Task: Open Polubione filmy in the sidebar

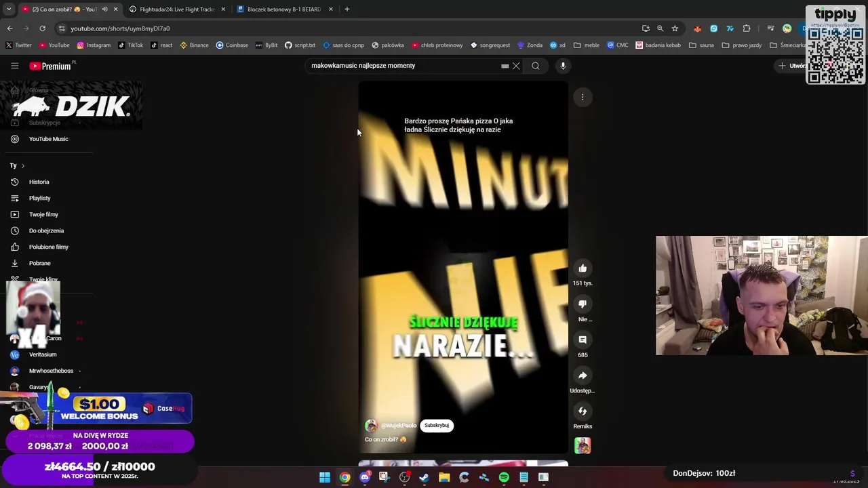Action: coord(47,247)
